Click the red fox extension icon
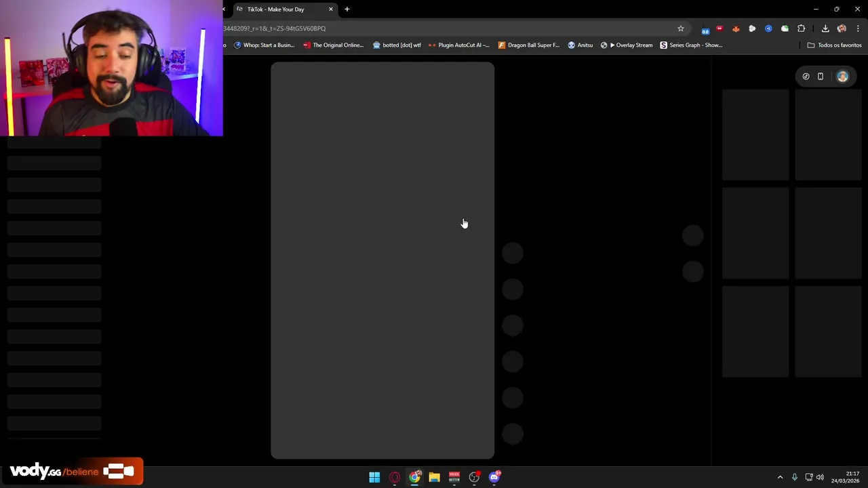Screen dimensions: 868x488 click(736, 28)
